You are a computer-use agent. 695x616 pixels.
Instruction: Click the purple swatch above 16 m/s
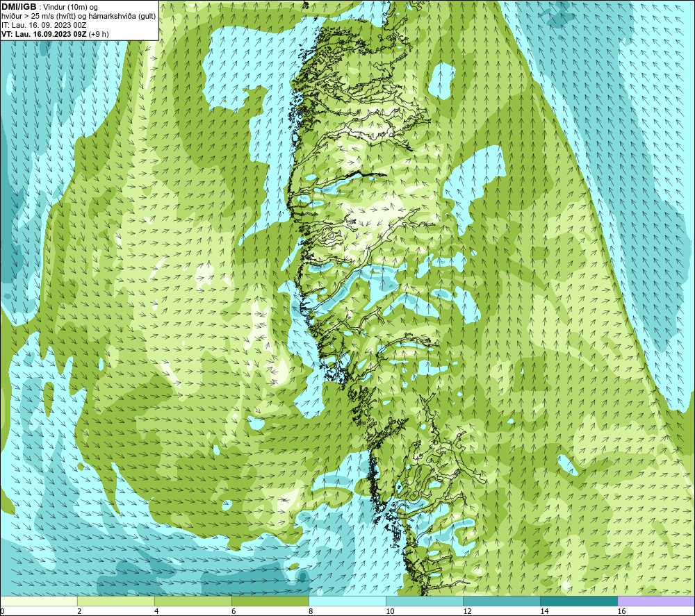click(x=656, y=601)
